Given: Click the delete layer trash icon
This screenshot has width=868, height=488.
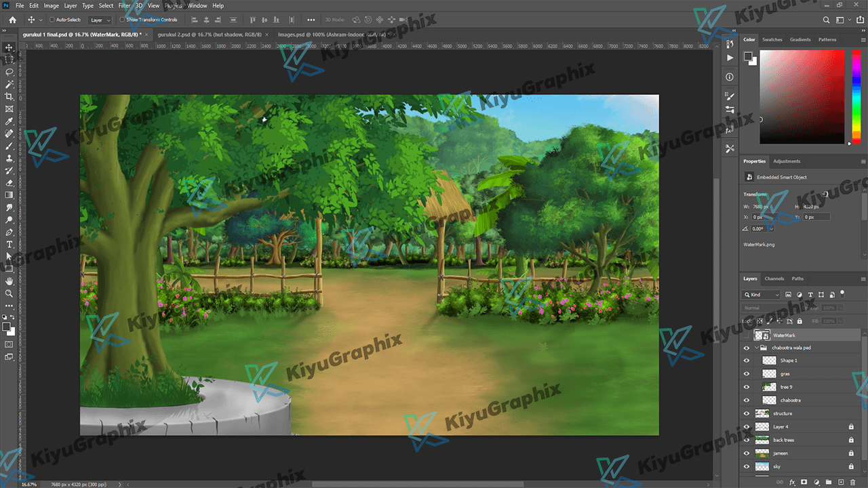Looking at the screenshot, I should (852, 482).
